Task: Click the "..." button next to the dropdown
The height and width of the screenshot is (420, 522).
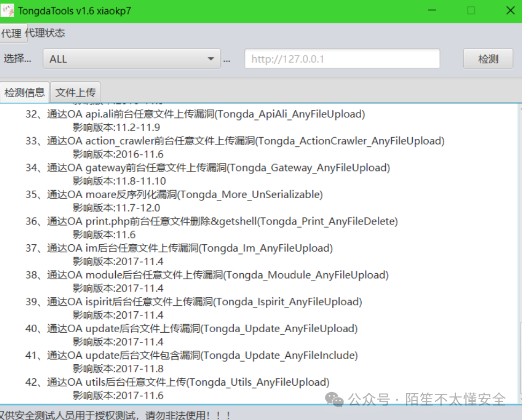Action: click(226, 60)
